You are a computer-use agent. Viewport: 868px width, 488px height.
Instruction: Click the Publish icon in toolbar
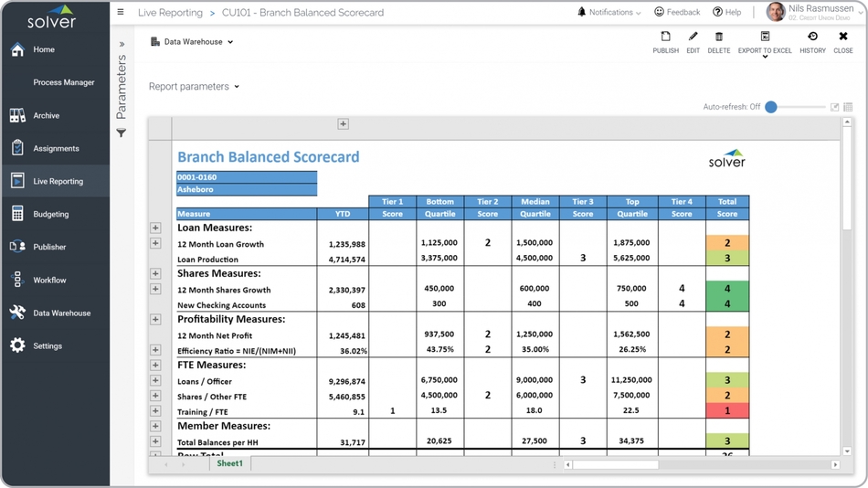click(x=665, y=37)
